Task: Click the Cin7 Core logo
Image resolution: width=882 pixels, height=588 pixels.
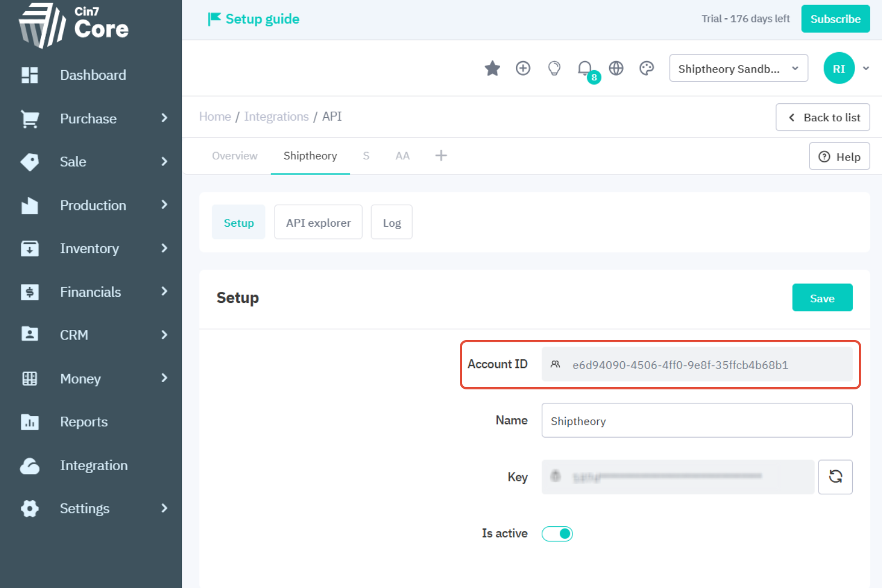Action: tap(74, 25)
